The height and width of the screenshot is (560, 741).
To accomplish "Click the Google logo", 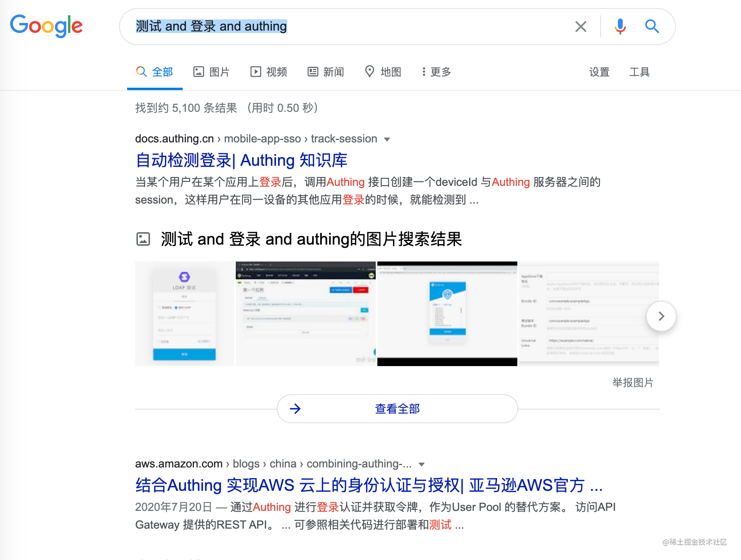I will coord(46,26).
